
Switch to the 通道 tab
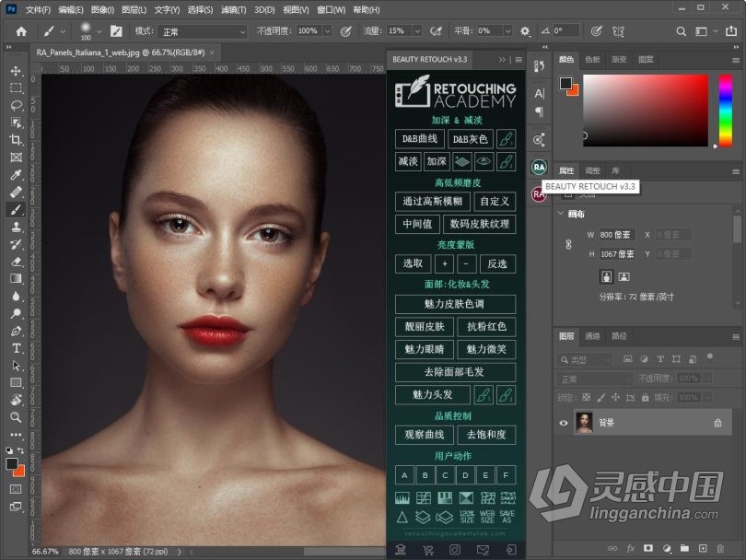pyautogui.click(x=592, y=336)
